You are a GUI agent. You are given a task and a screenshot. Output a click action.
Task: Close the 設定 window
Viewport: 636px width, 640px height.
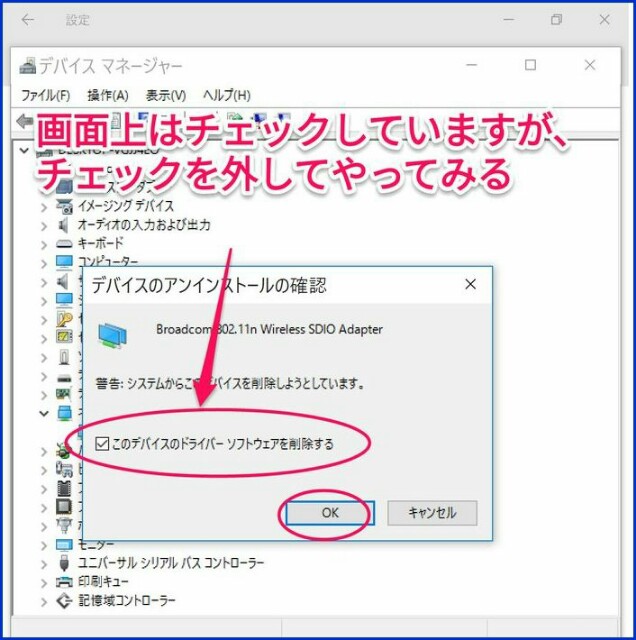[x=604, y=19]
